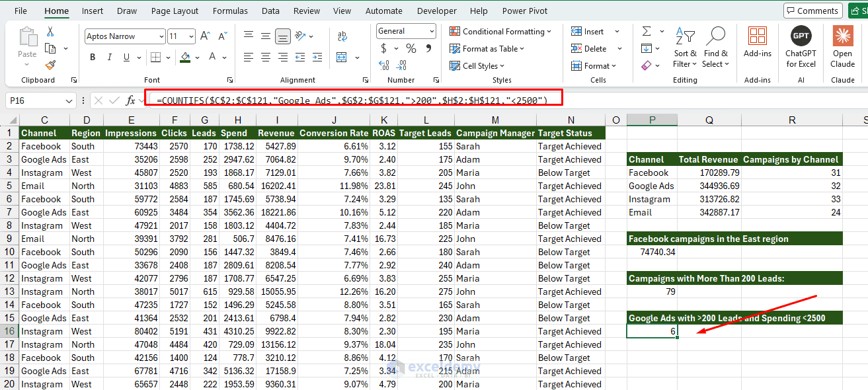Screen dimensions: 868x390
Task: Click the Fill down icon in Editing
Action: coord(646,48)
